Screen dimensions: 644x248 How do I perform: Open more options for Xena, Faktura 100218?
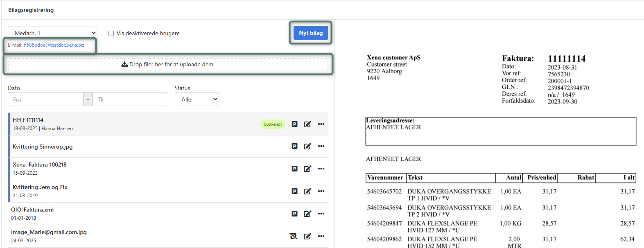click(x=321, y=169)
